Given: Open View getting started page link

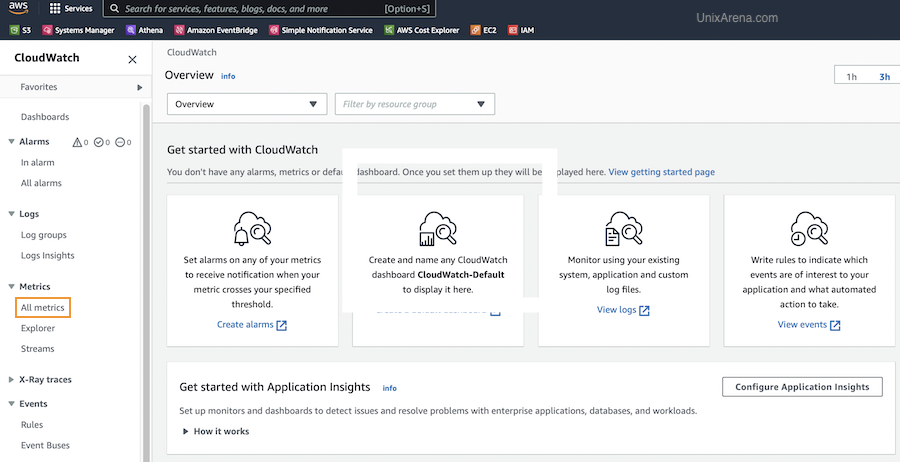Looking at the screenshot, I should pyautogui.click(x=662, y=172).
